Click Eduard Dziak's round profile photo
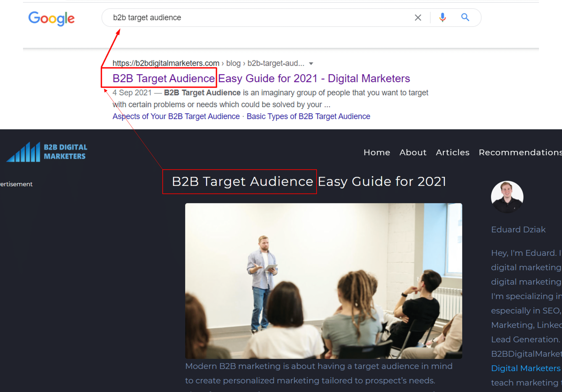The height and width of the screenshot is (392, 562). point(507,197)
